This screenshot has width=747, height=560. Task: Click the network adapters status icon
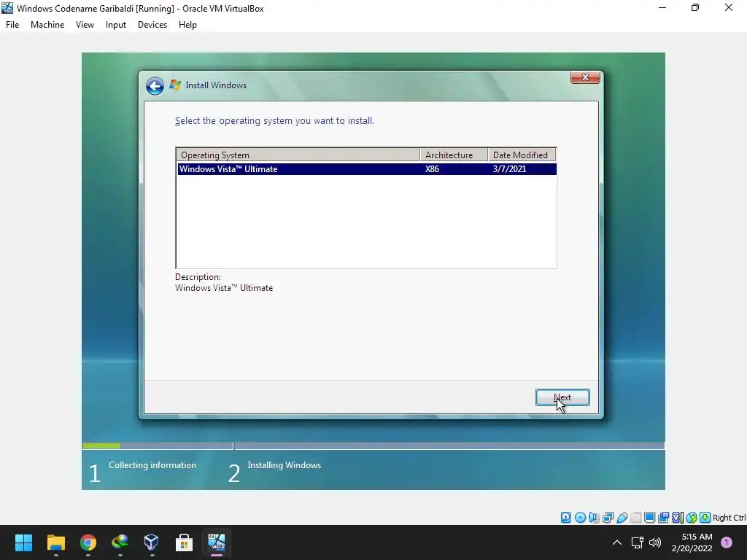click(x=608, y=517)
